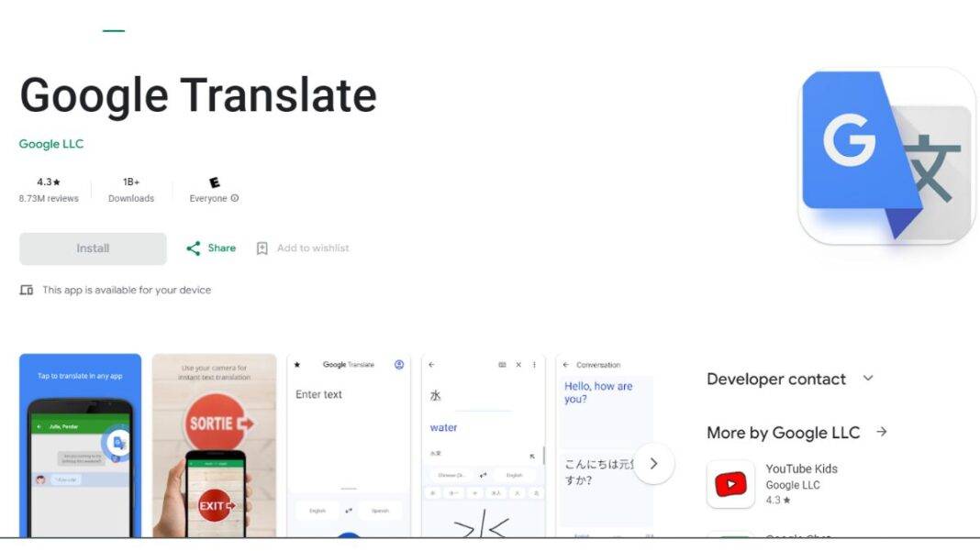Click the right arrow on the conversation screenshot
980x551 pixels.
click(x=655, y=464)
